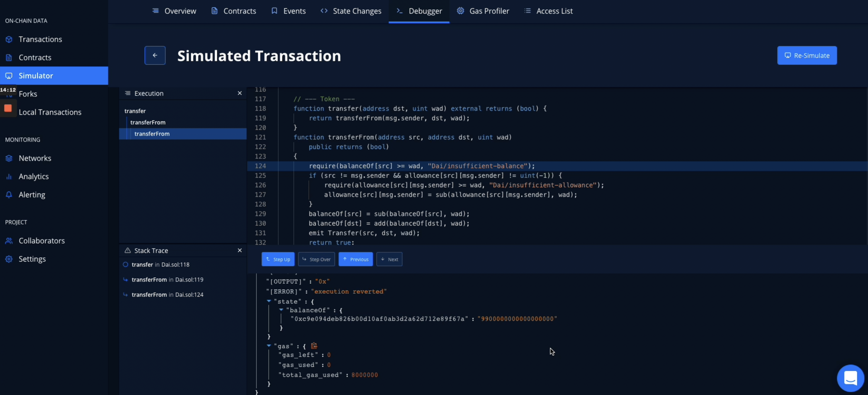Click the arrow icon beside transferFrom in Dai.sol:119
This screenshot has width=868, height=395.
[x=125, y=280]
